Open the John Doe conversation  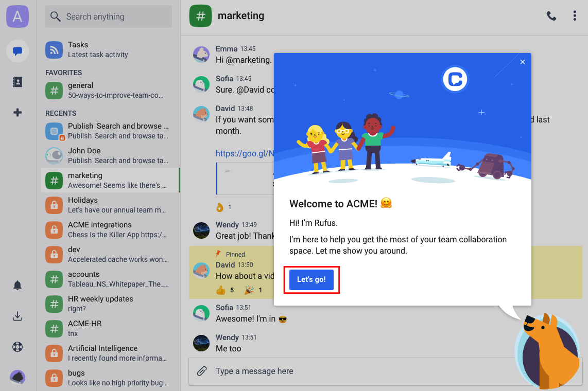(111, 155)
